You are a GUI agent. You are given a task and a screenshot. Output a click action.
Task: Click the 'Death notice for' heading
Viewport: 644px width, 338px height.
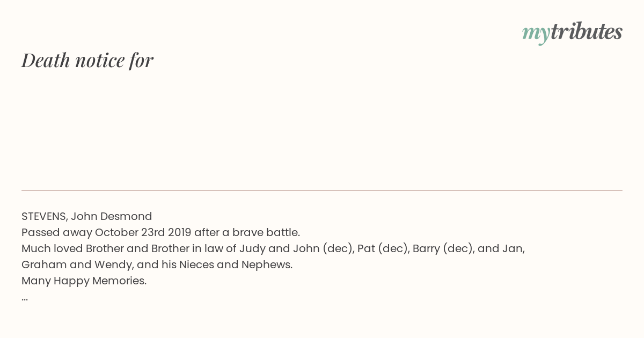click(x=87, y=60)
